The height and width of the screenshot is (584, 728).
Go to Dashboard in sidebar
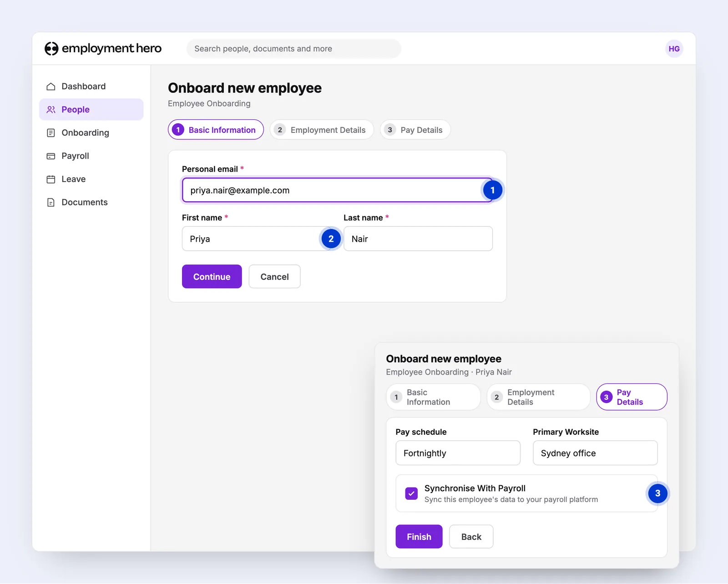click(91, 86)
